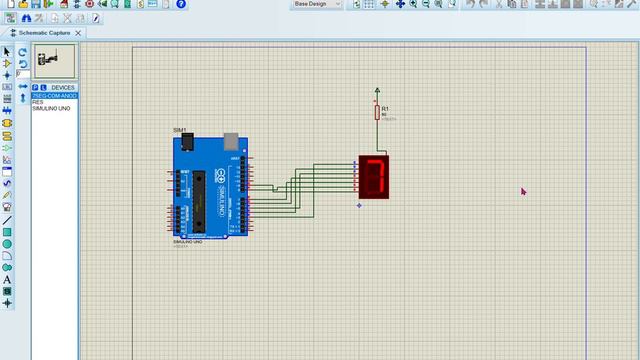
Task: Zoom out of the schematic
Action: pos(426,4)
